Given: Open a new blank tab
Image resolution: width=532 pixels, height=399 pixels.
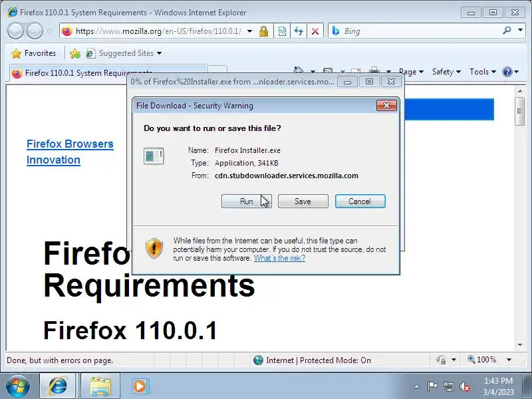Looking at the screenshot, I should [x=217, y=70].
